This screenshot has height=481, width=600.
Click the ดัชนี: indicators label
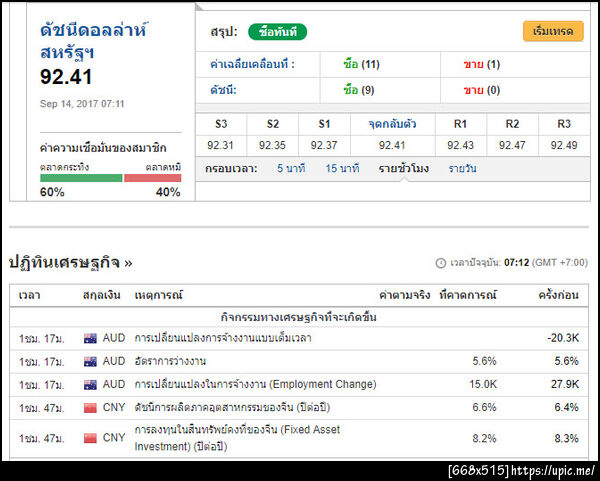pyautogui.click(x=223, y=90)
